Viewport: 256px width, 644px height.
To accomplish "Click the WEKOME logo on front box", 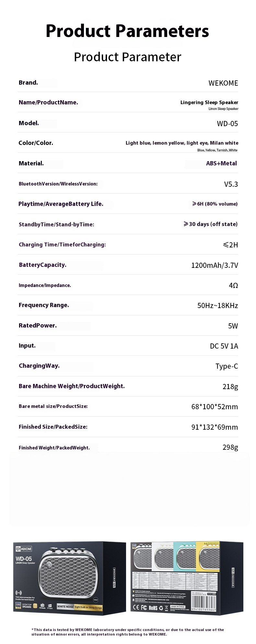I will [24, 549].
